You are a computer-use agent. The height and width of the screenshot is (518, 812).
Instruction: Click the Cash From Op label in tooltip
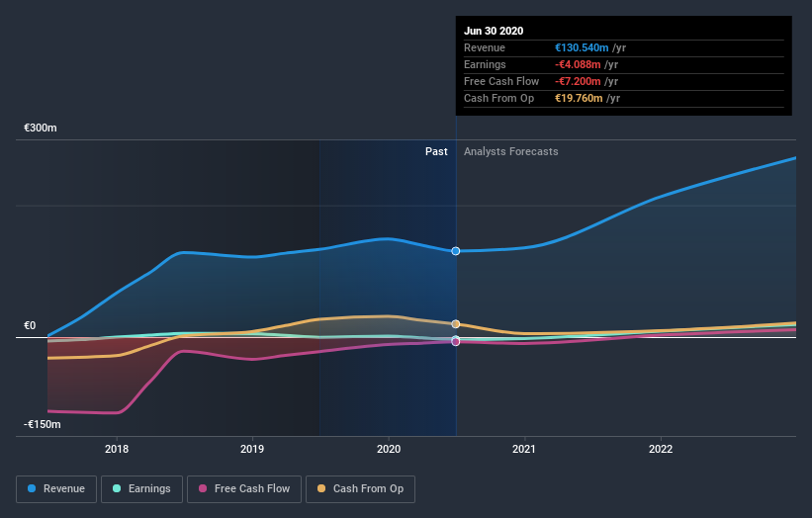coord(498,98)
